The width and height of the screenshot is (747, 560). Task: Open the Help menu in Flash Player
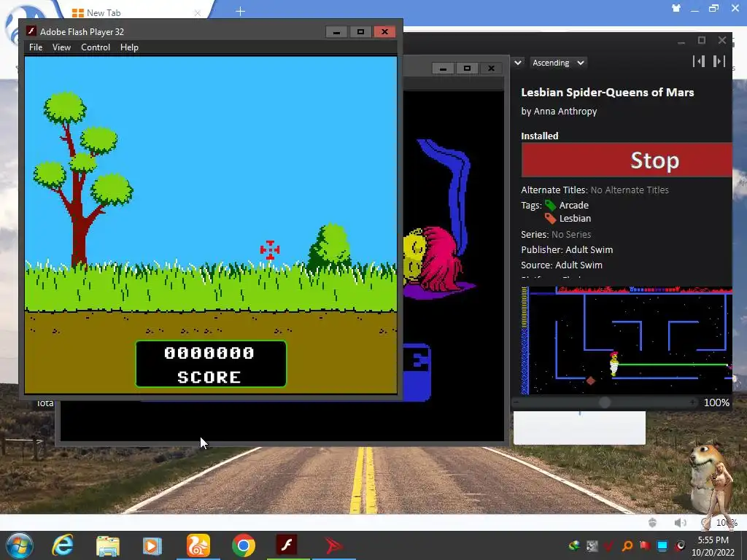(129, 47)
